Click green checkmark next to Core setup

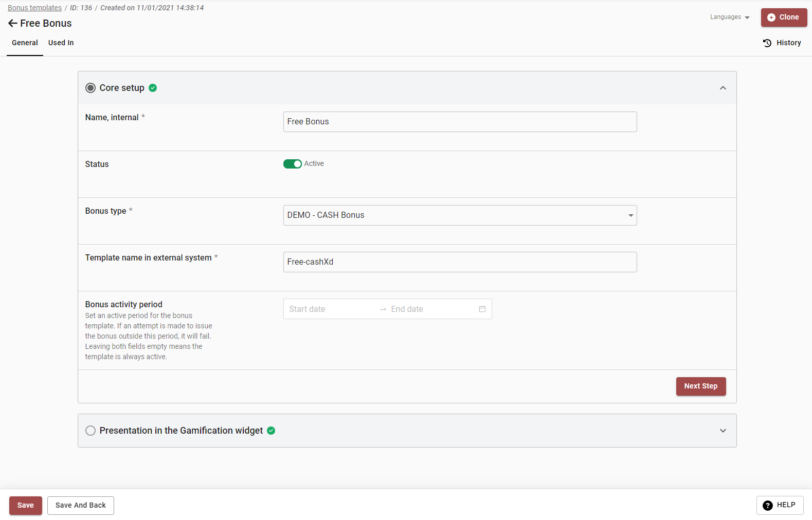tap(153, 88)
